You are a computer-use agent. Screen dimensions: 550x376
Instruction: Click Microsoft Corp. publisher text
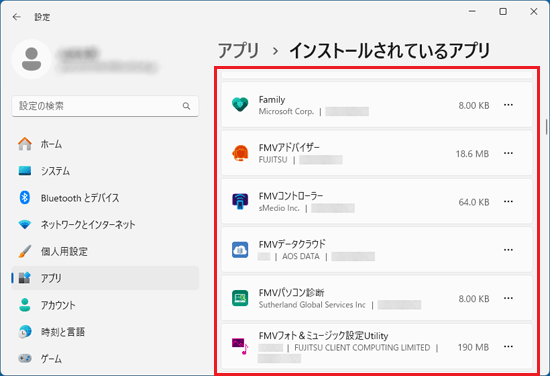(286, 112)
